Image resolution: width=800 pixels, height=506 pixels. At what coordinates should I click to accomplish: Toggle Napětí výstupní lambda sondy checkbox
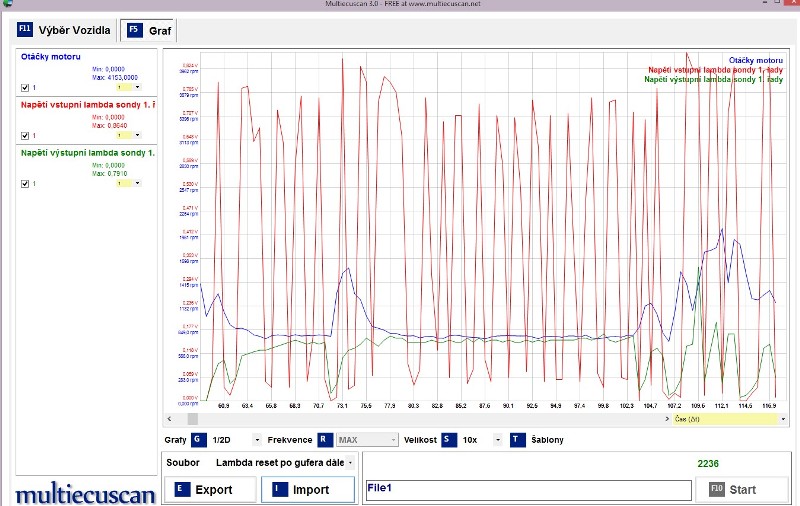(25, 184)
